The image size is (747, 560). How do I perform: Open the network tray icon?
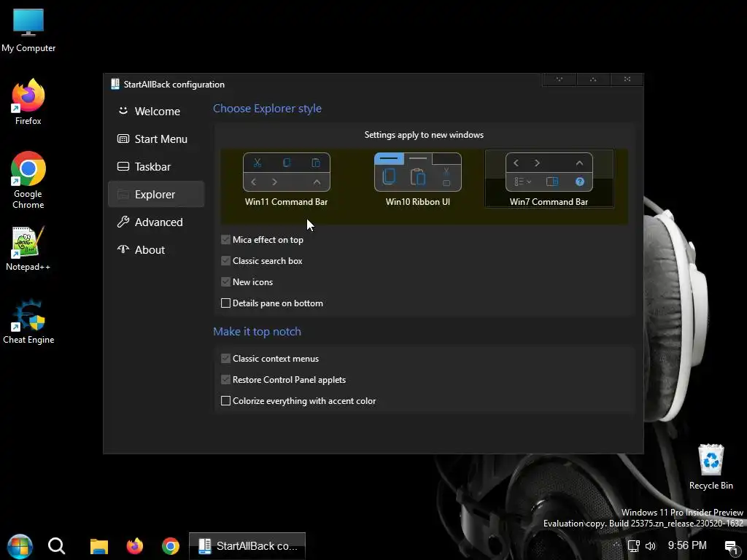(633, 546)
